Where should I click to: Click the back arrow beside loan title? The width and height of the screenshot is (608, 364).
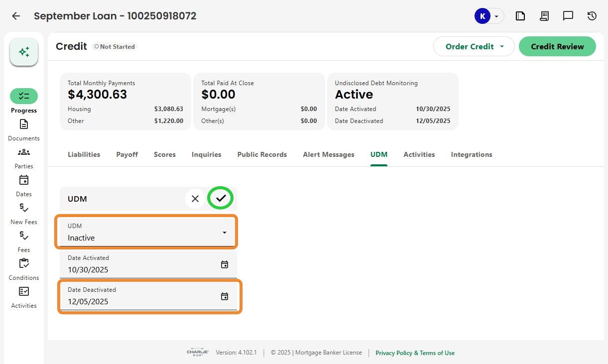(16, 16)
